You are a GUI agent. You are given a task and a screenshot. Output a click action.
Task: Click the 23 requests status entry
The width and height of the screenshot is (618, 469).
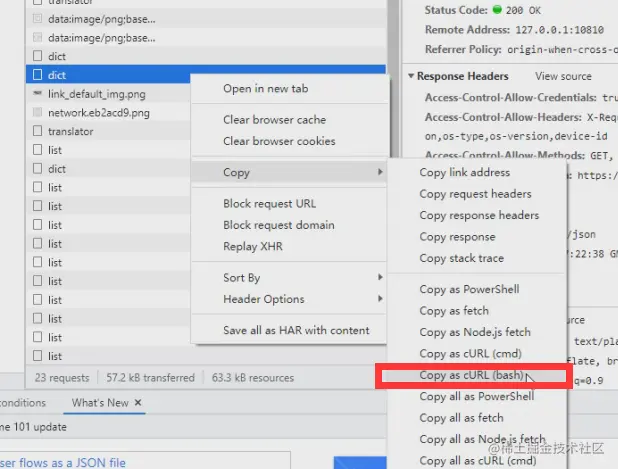(62, 378)
